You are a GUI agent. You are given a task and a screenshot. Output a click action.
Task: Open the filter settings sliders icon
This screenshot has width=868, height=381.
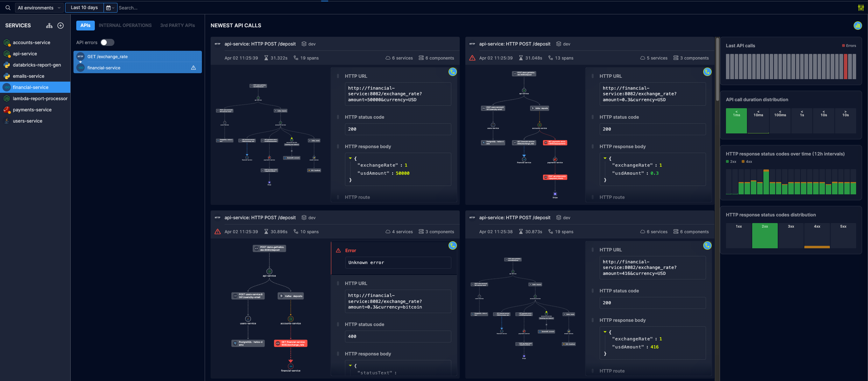pos(861,8)
